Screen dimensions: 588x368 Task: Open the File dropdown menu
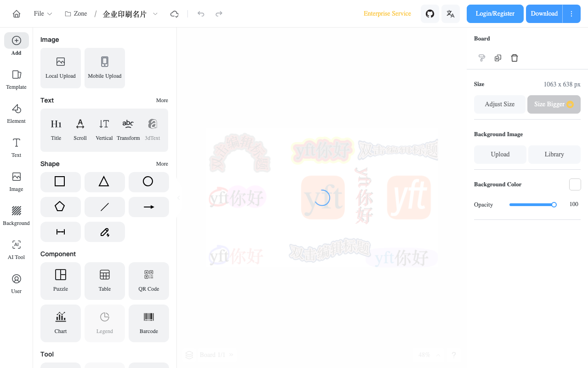click(43, 14)
